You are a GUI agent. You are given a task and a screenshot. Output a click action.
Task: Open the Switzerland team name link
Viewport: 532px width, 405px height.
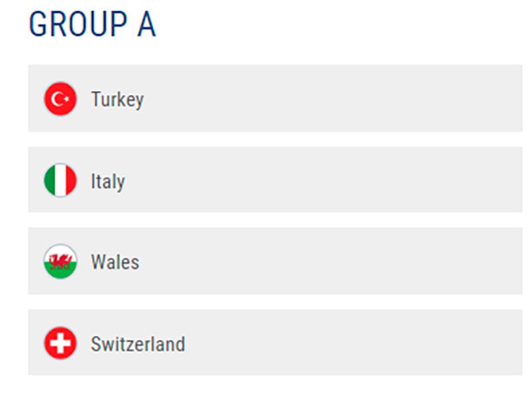click(x=138, y=344)
